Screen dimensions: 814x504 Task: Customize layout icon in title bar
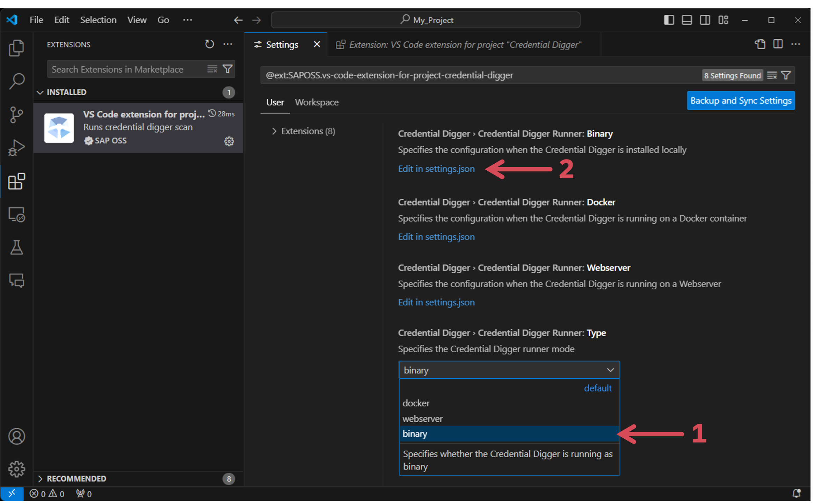pyautogui.click(x=723, y=20)
